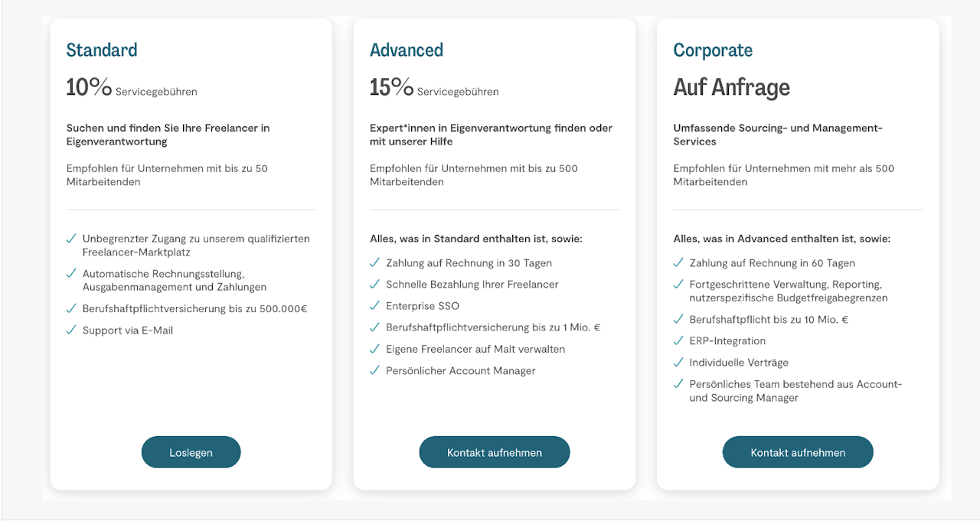Click checkmark beside Eigene Freelancer auf Malt verwalten
The image size is (980, 521).
[x=374, y=349]
